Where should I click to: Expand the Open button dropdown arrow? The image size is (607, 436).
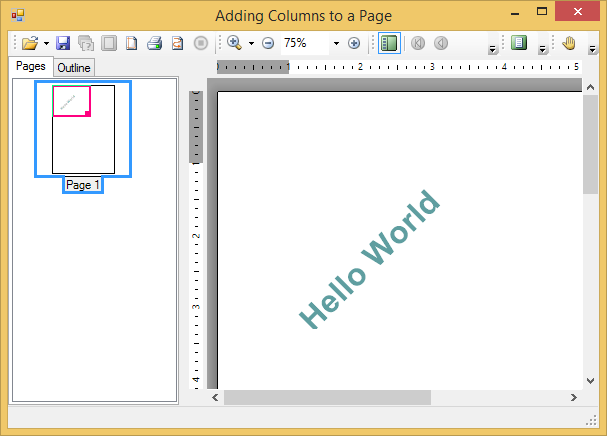[x=46, y=44]
